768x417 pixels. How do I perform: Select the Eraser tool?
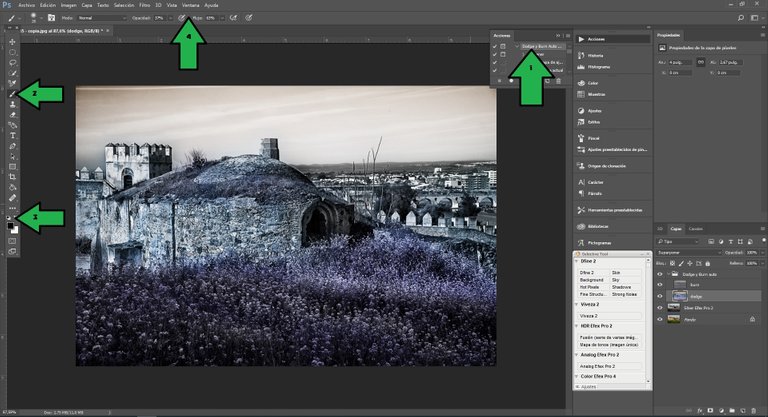[x=12, y=115]
